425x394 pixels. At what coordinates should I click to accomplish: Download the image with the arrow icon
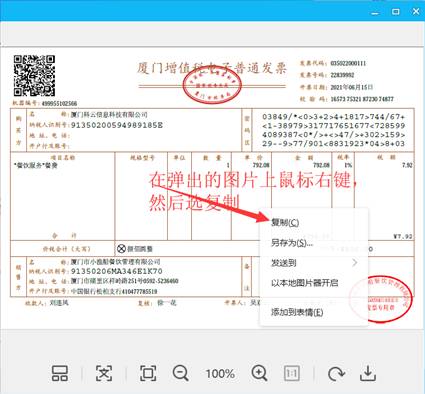[368, 373]
